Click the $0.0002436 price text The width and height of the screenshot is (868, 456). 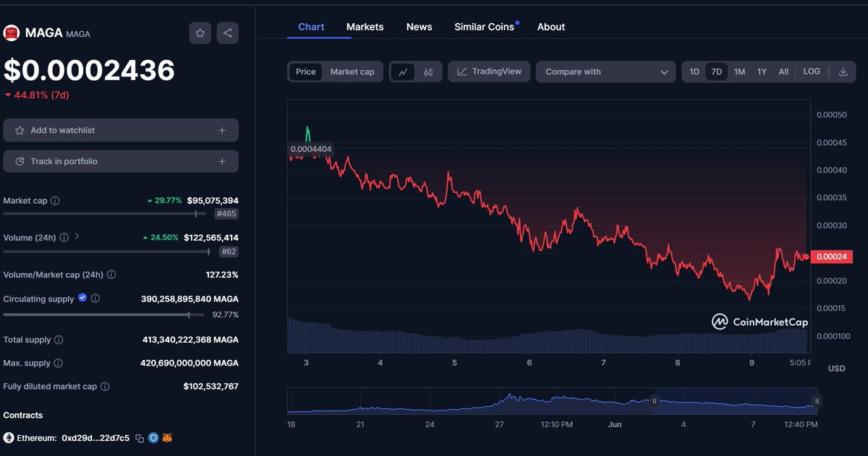(89, 70)
